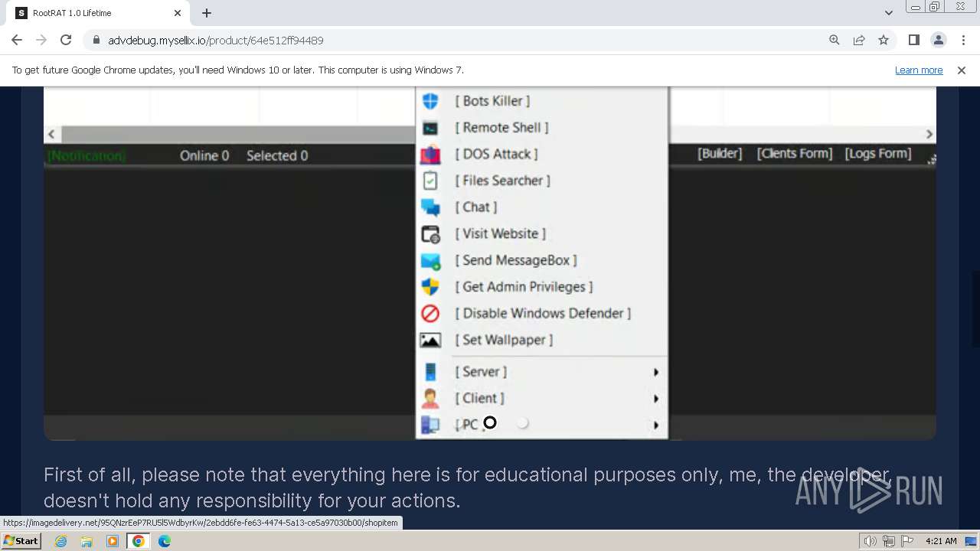Click the left arrow of the horizontal scrollbar

(51, 134)
